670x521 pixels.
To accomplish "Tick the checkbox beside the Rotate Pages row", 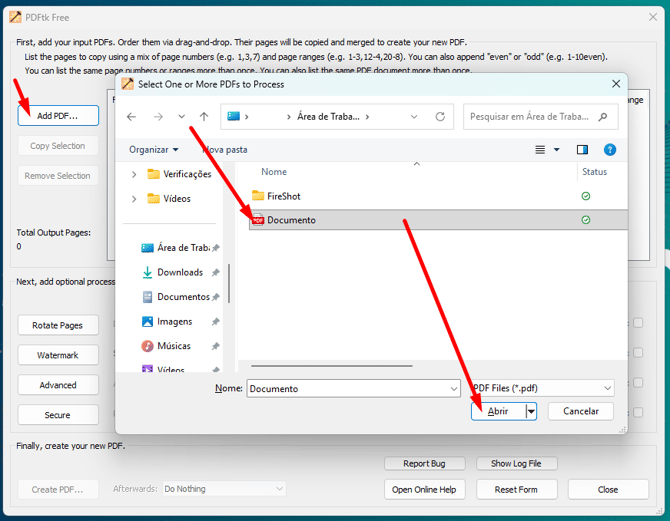I will pyautogui.click(x=638, y=323).
